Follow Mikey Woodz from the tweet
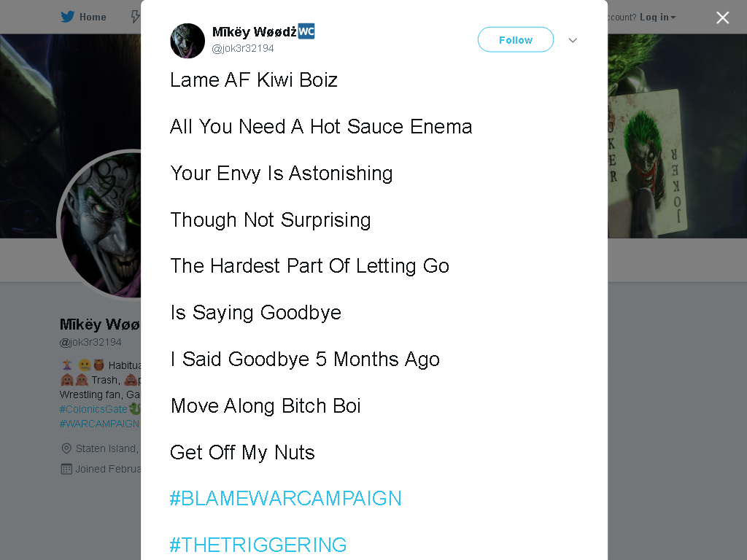The width and height of the screenshot is (747, 560). click(x=516, y=40)
